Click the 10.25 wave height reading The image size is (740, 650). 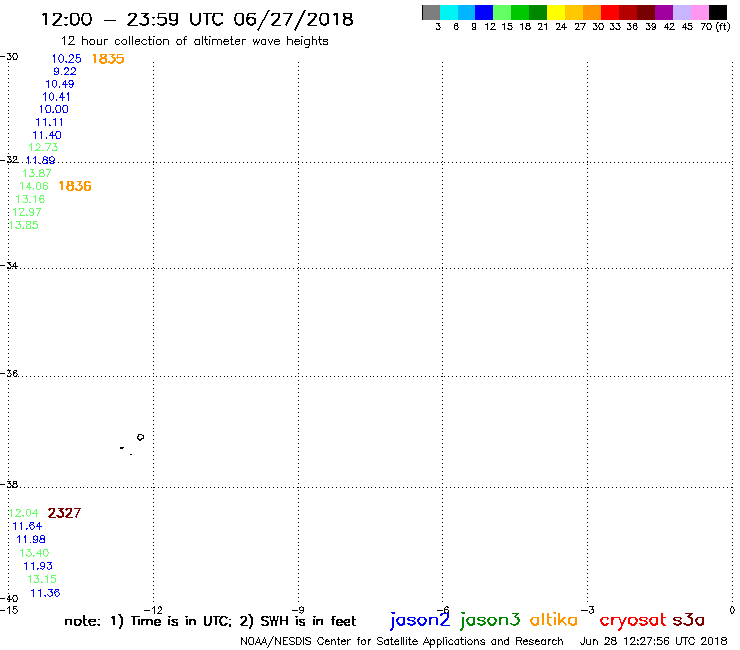[x=66, y=59]
